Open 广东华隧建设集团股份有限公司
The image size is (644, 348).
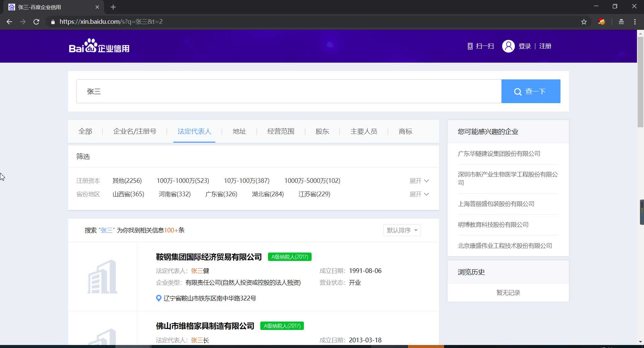tap(499, 154)
